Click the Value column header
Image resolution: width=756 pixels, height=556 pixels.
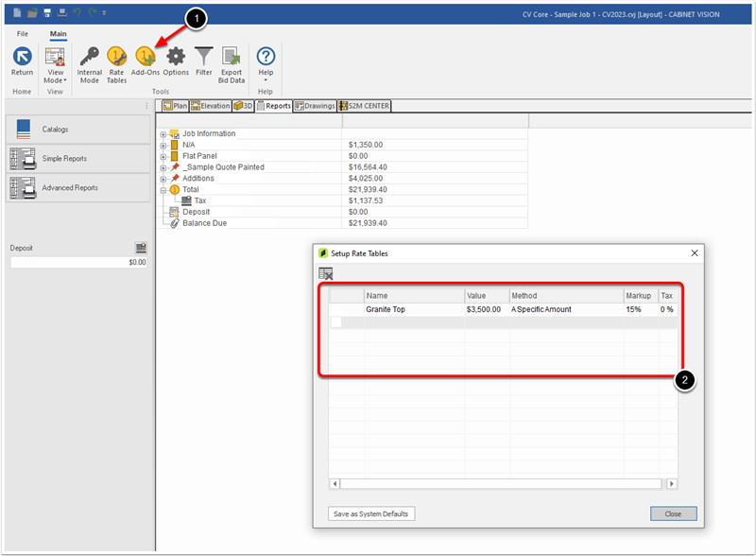click(x=487, y=295)
